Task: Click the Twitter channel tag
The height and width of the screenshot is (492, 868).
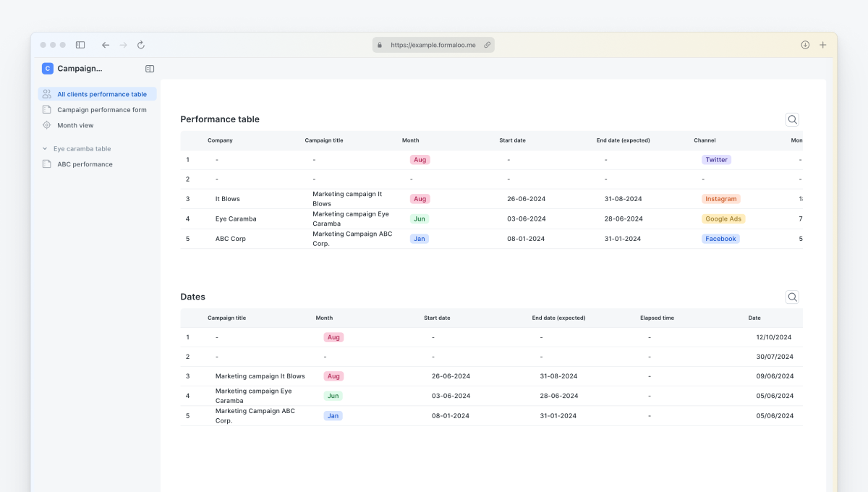Action: coord(716,160)
